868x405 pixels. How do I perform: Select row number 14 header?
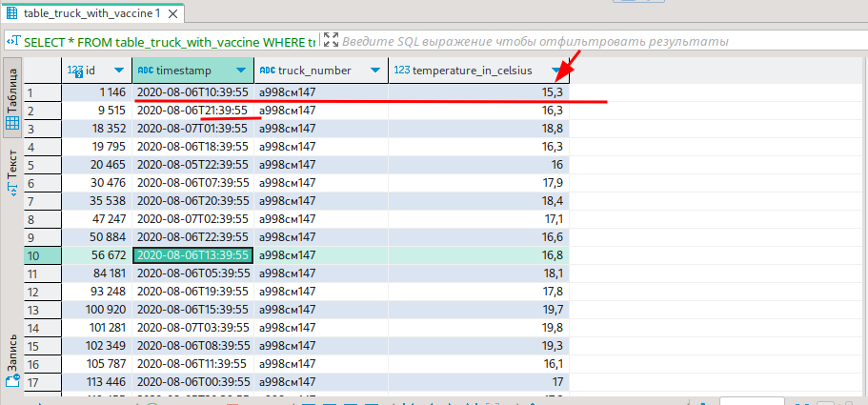click(x=43, y=328)
